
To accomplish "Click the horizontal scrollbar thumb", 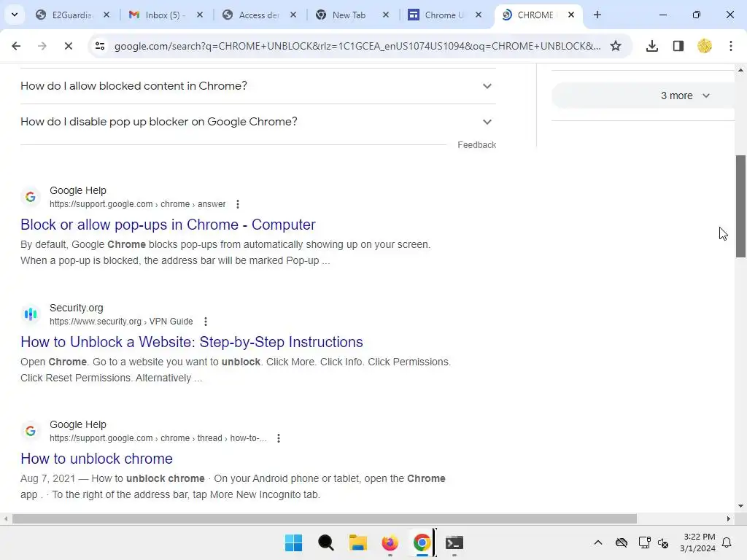I will pos(325,518).
